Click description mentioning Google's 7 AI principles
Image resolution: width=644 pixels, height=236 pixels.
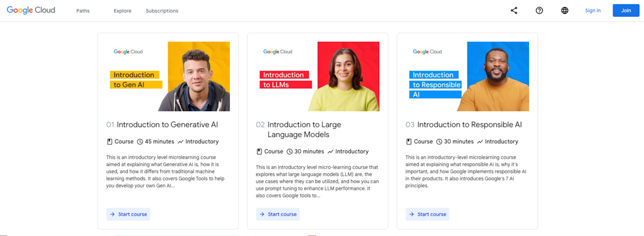coord(466,171)
